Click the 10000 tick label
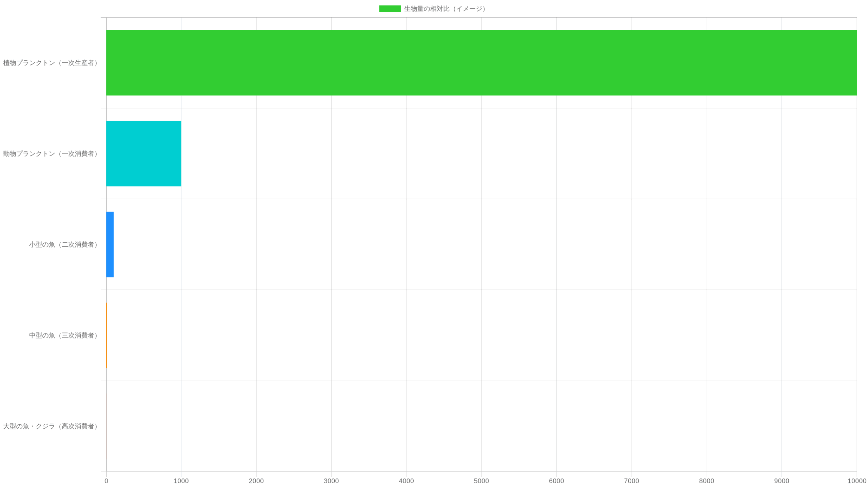Screen dimensions: 868x488 coord(856,481)
